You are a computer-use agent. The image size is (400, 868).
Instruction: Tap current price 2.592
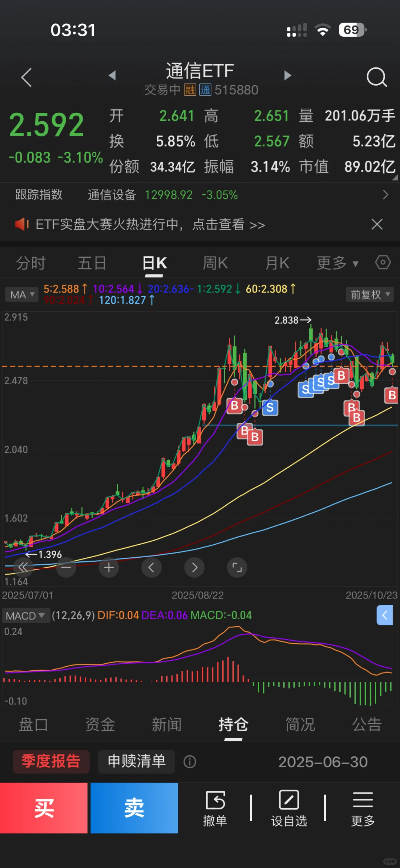coord(47,125)
